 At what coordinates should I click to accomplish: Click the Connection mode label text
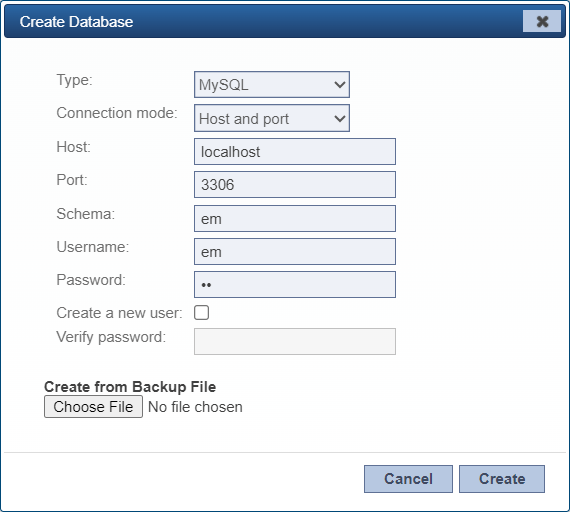click(x=117, y=113)
